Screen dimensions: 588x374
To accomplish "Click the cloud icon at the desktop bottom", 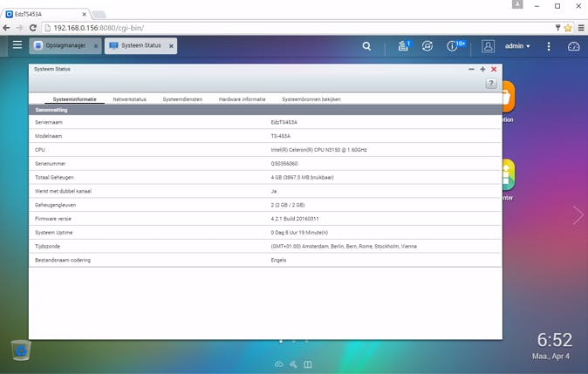I will point(278,364).
